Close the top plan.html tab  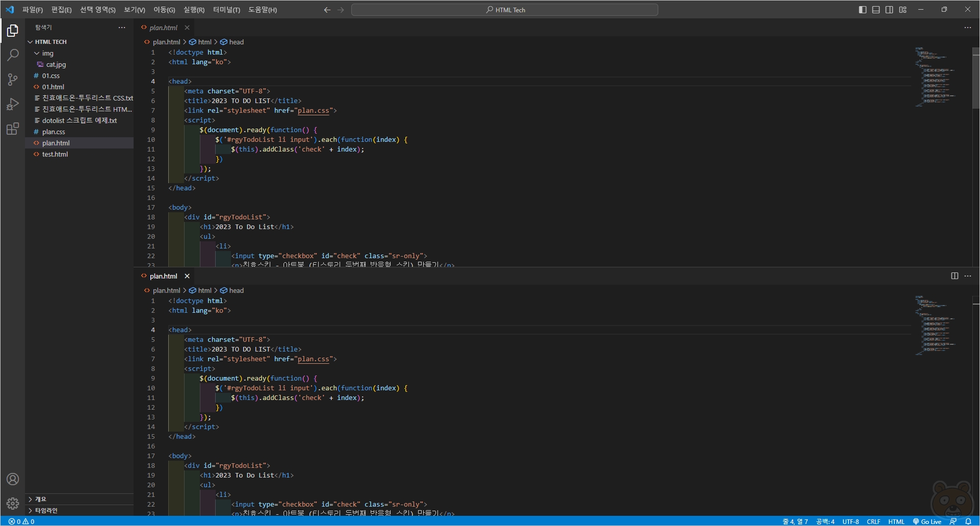[x=187, y=28]
